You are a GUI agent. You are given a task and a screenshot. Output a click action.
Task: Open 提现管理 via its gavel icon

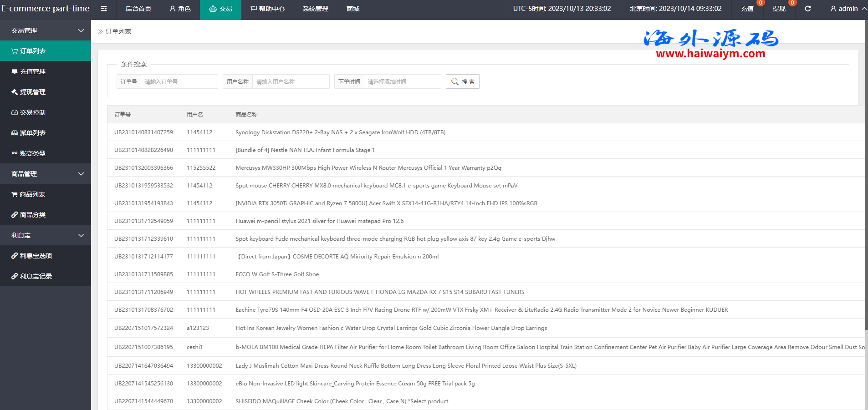[x=15, y=92]
